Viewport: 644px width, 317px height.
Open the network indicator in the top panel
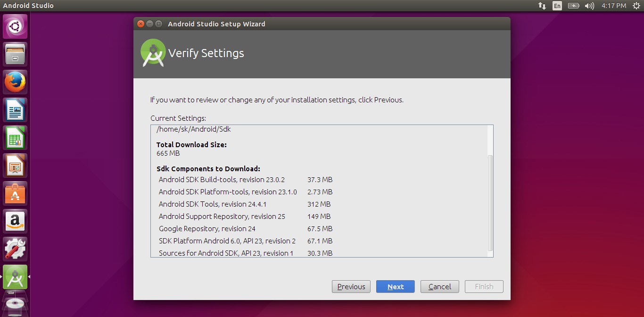542,6
